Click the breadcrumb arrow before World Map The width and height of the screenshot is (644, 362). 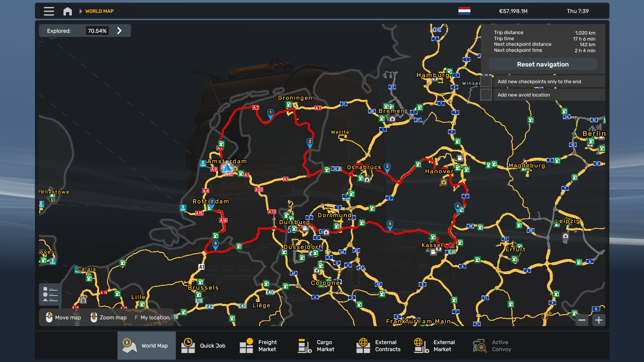[x=81, y=11]
